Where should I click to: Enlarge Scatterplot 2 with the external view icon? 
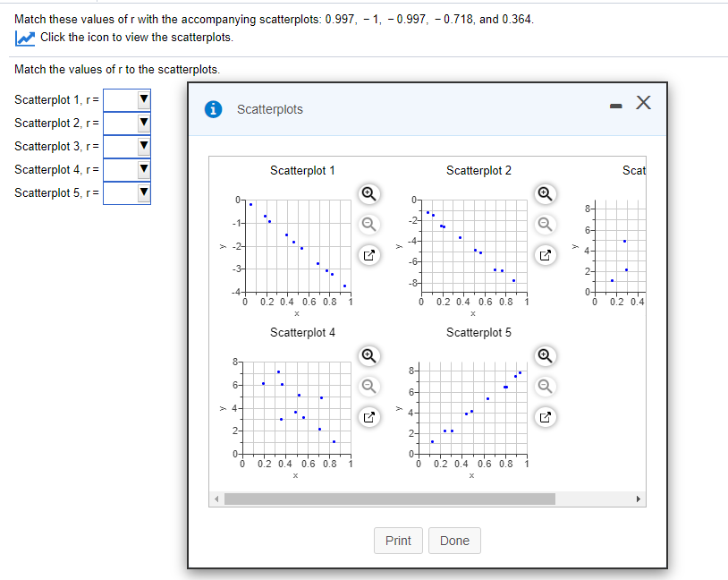point(546,254)
